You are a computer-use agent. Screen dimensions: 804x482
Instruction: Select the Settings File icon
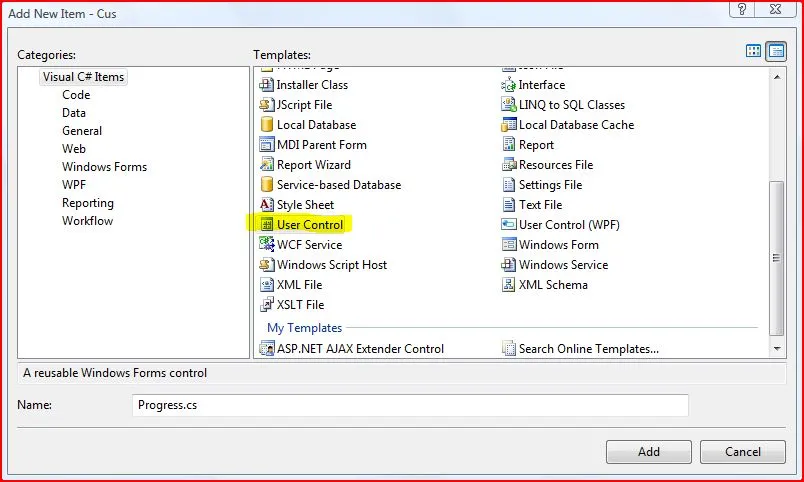coord(508,185)
